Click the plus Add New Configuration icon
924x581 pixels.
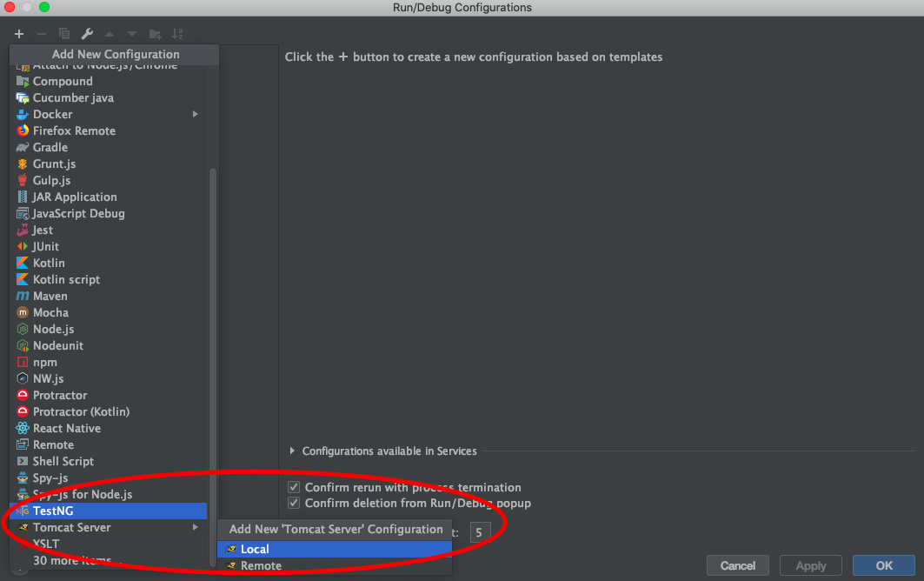[x=19, y=34]
